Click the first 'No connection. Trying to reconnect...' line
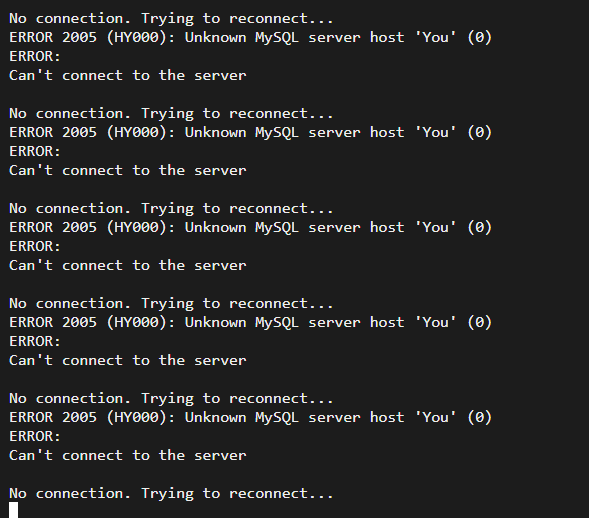 (x=171, y=19)
